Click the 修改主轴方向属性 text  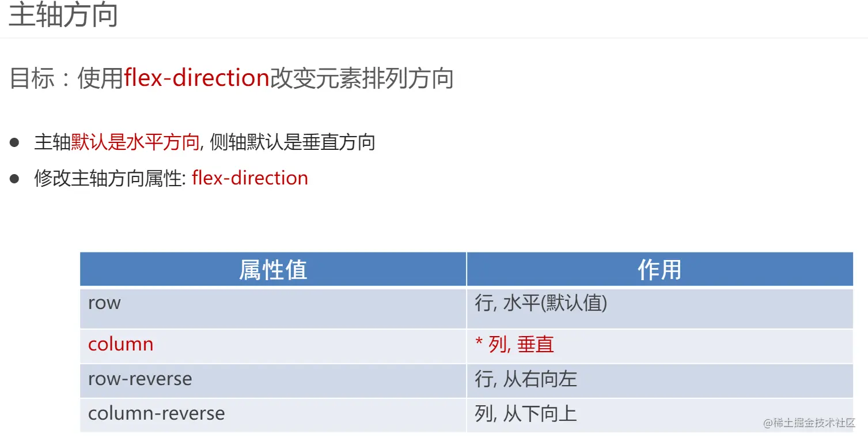point(108,178)
